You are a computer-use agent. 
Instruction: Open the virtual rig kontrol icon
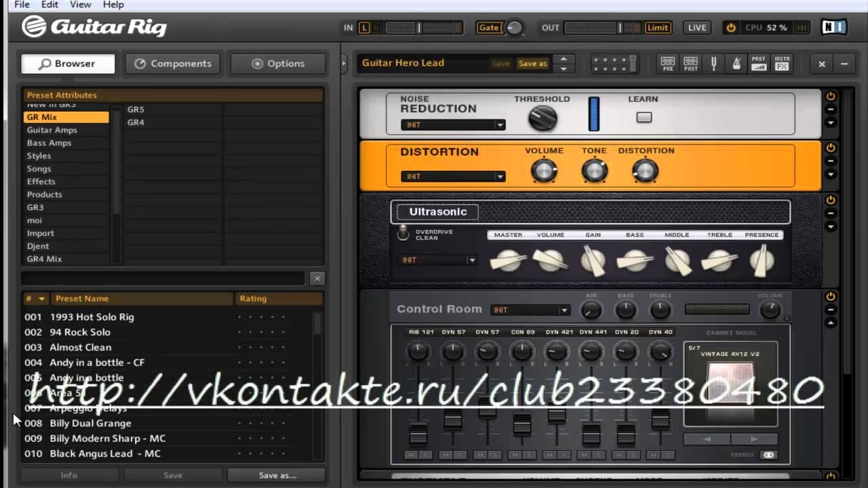click(615, 64)
